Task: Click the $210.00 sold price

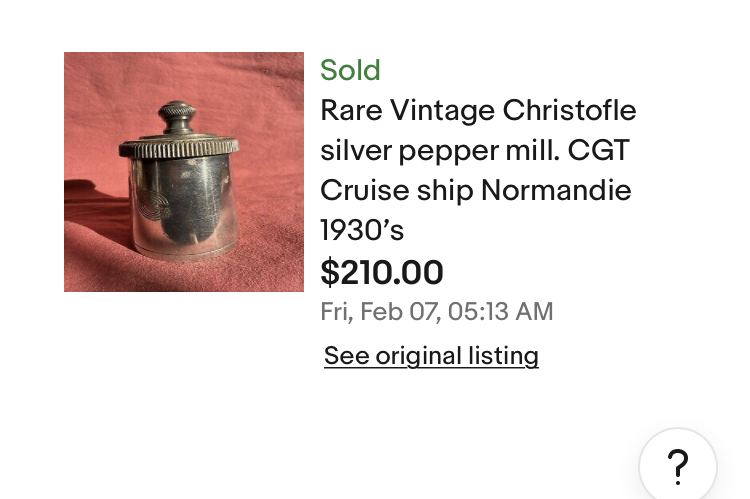Action: coord(381,272)
